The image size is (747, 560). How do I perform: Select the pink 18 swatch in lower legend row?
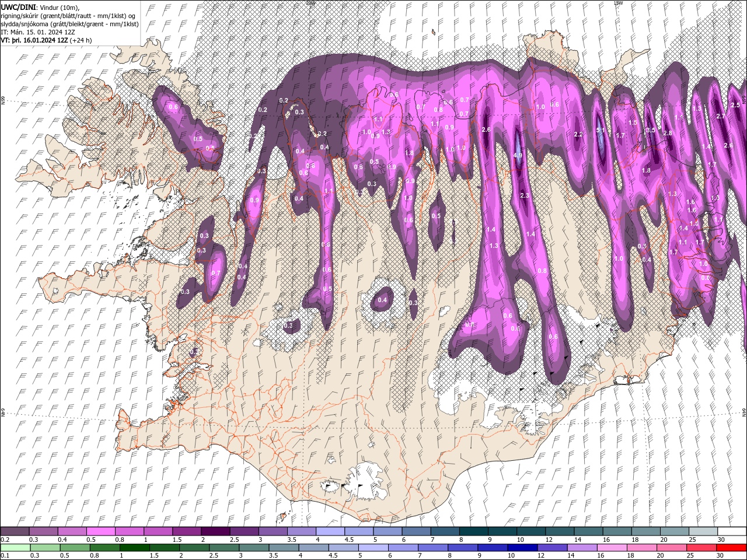coord(641,548)
